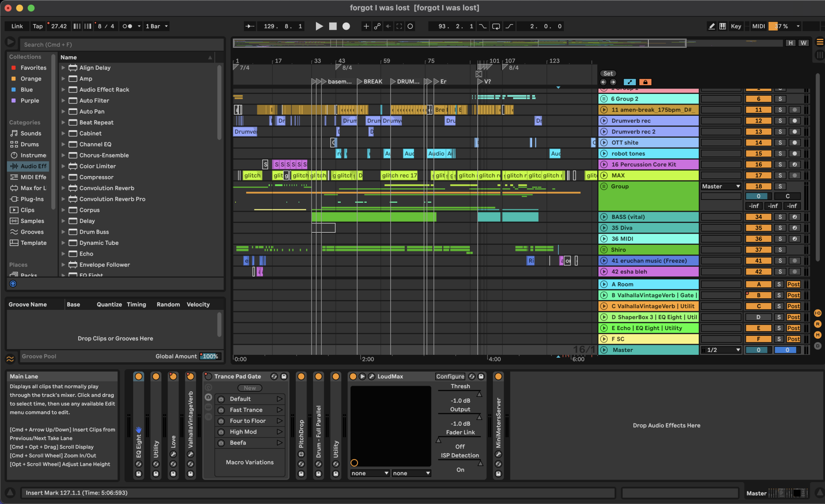Viewport: 825px width, 504px height.
Task: Toggle Follow playback arrow icon
Action: point(250,26)
